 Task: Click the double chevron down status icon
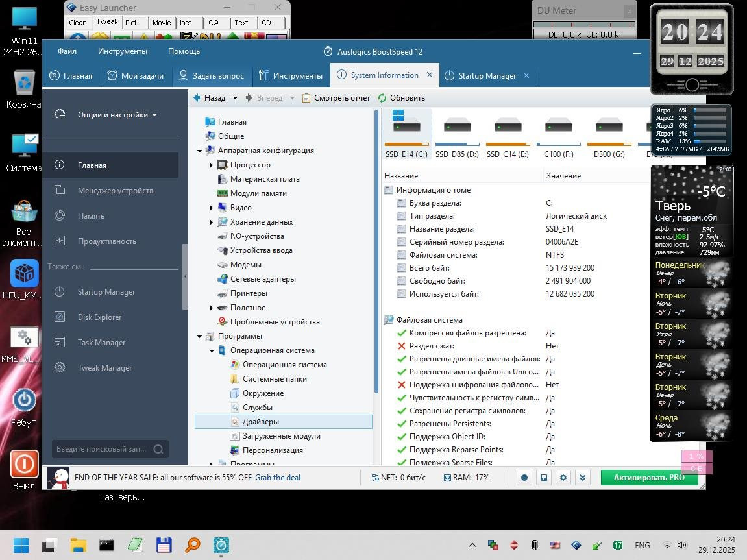[583, 477]
